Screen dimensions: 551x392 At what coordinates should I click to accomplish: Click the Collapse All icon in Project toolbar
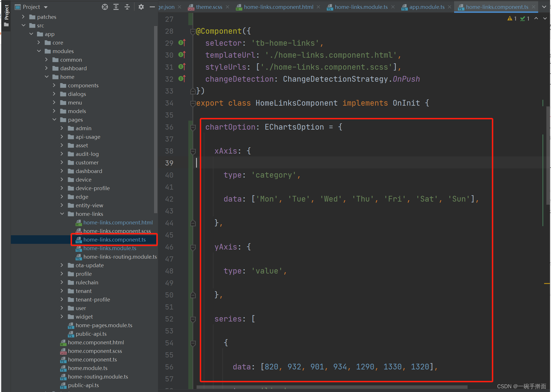[127, 7]
